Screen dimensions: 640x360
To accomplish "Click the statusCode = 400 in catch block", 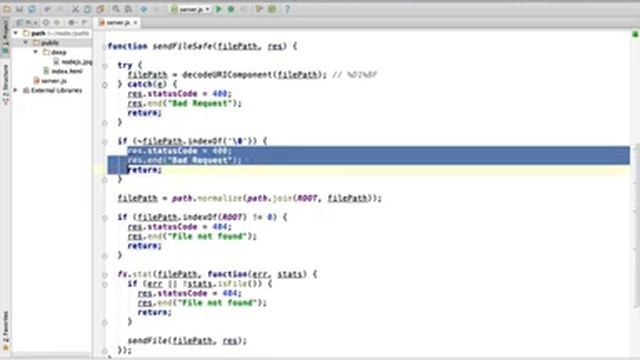I will tap(189, 94).
